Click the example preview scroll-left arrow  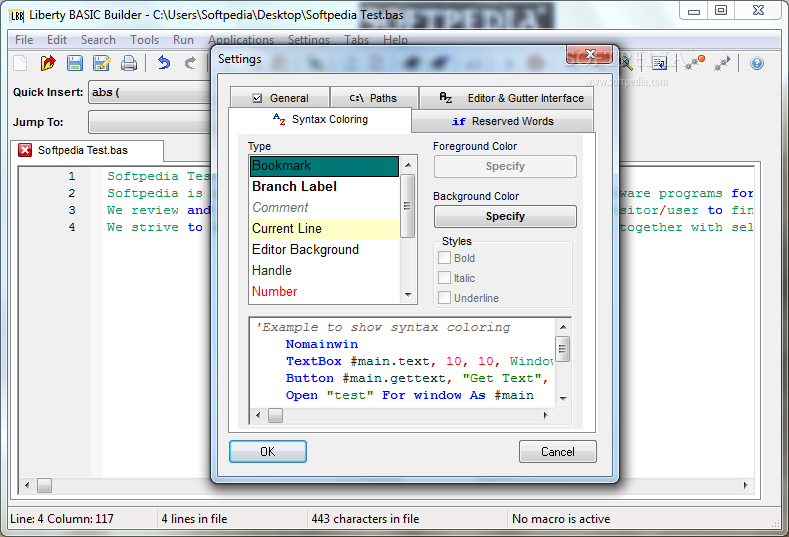258,415
